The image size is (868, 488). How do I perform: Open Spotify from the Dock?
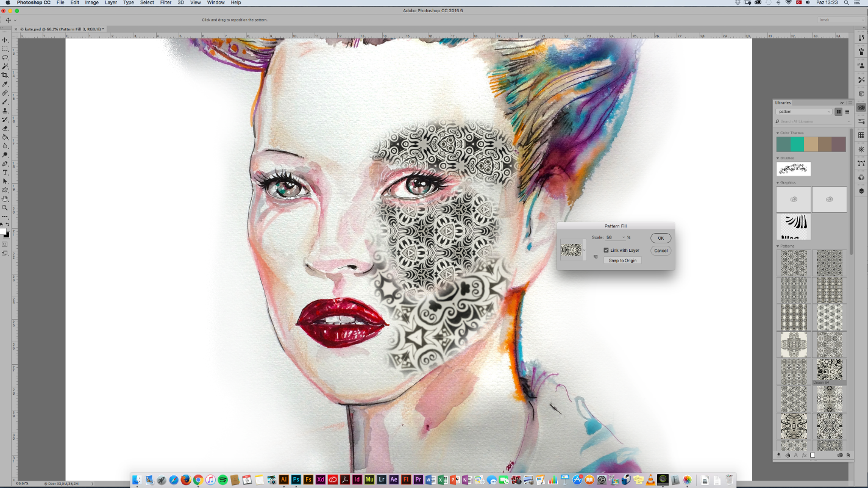click(x=222, y=480)
